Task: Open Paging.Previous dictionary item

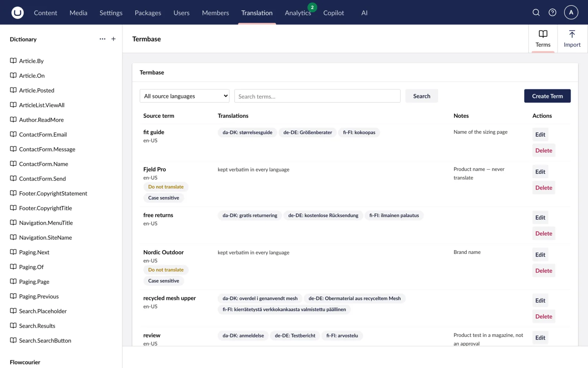Action: [39, 296]
